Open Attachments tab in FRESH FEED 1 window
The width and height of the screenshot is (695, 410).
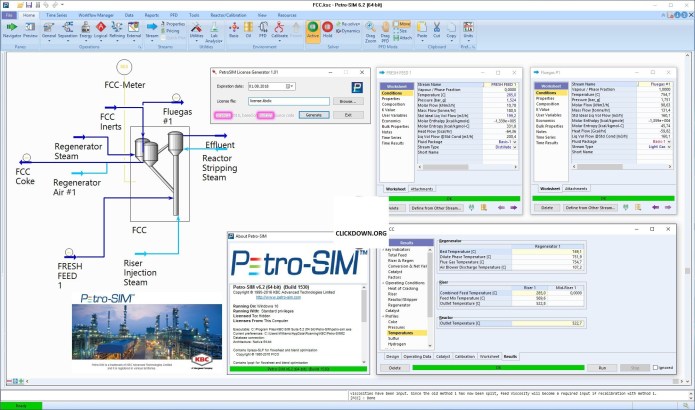click(422, 189)
